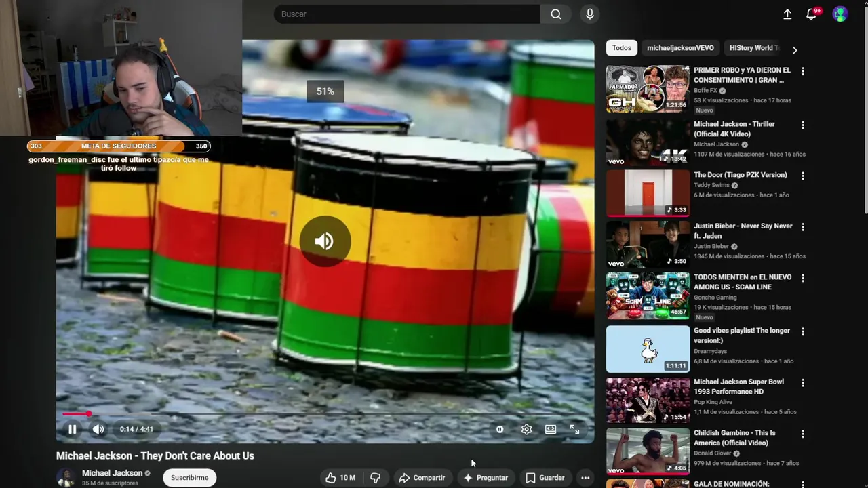
Task: Switch to theater mode
Action: tap(551, 429)
